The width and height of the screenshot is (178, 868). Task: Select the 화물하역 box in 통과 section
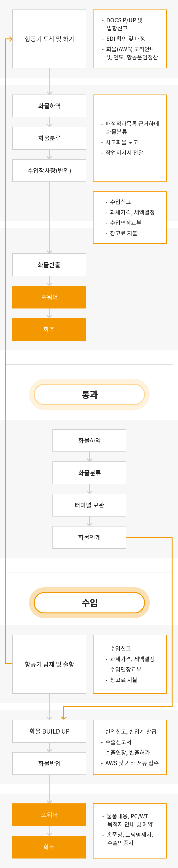tap(89, 440)
